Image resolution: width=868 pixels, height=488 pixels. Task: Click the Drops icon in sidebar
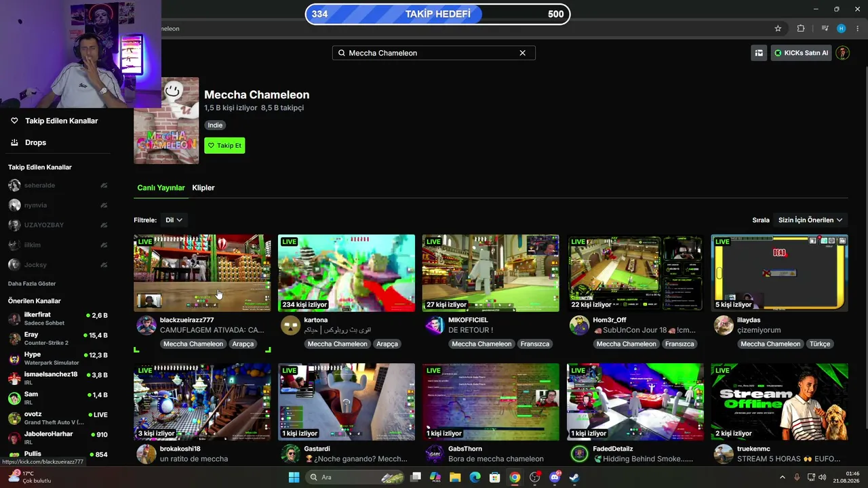14,142
